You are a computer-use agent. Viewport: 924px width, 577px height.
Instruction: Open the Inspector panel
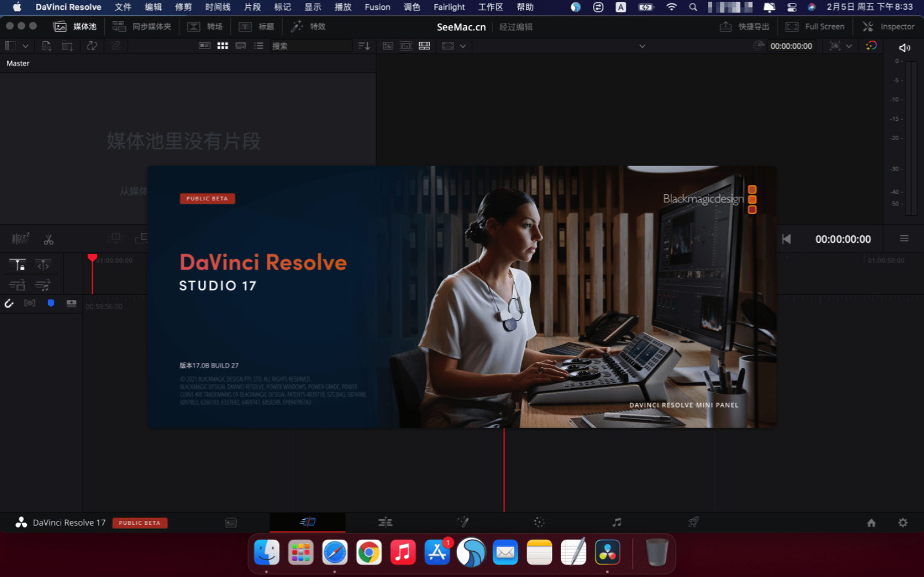tap(889, 27)
